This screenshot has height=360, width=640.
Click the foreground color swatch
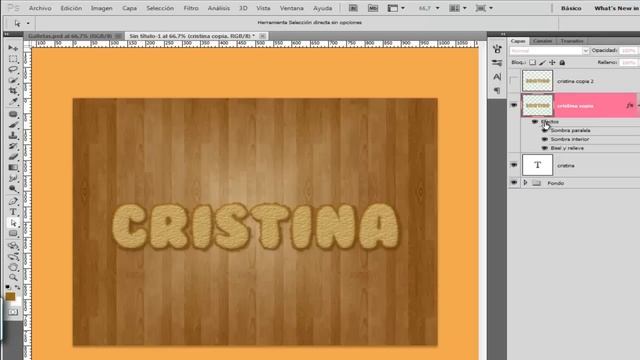pos(10,296)
